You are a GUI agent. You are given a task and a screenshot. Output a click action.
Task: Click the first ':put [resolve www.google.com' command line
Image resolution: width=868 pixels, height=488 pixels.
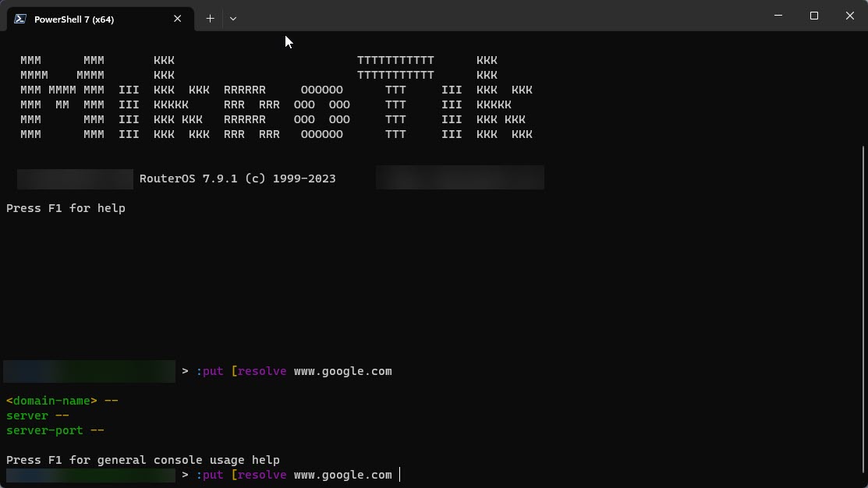tap(294, 371)
